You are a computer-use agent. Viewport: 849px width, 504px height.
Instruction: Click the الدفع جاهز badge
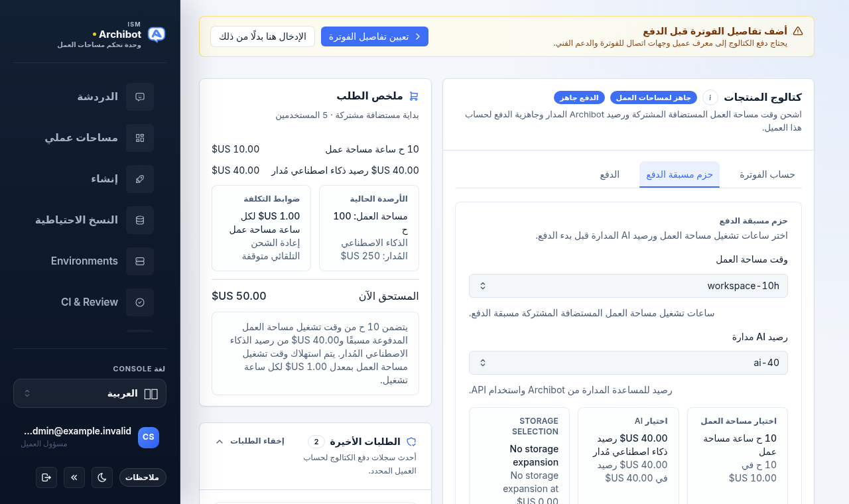(579, 97)
